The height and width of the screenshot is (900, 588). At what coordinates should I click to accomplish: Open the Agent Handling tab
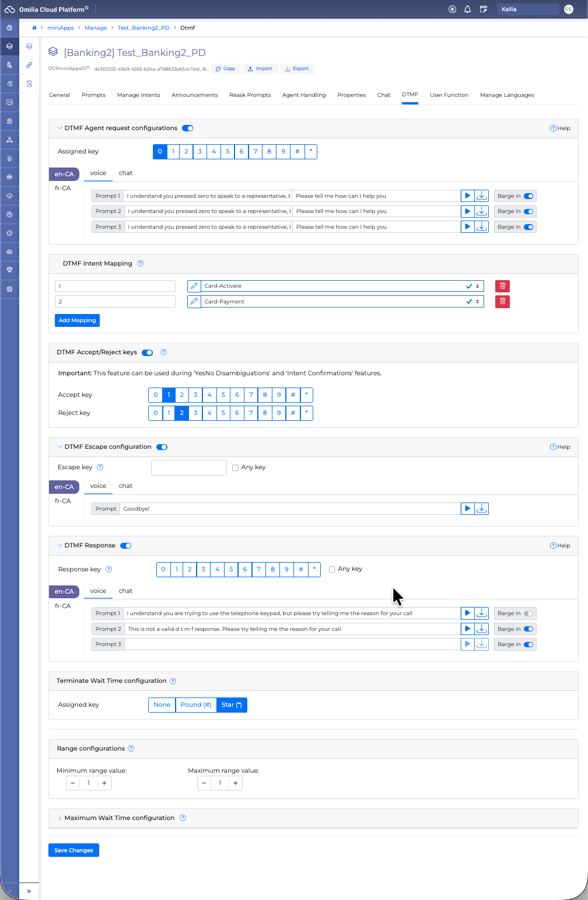tap(304, 95)
